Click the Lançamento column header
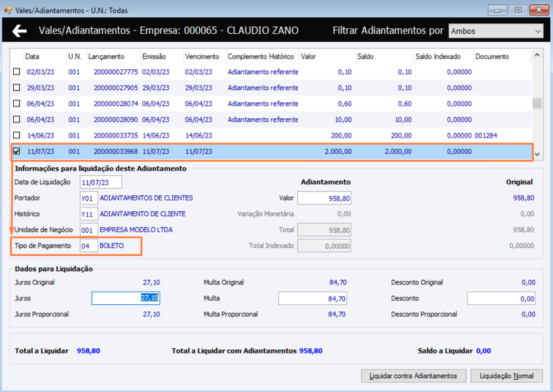The width and height of the screenshot is (553, 392). coord(106,57)
